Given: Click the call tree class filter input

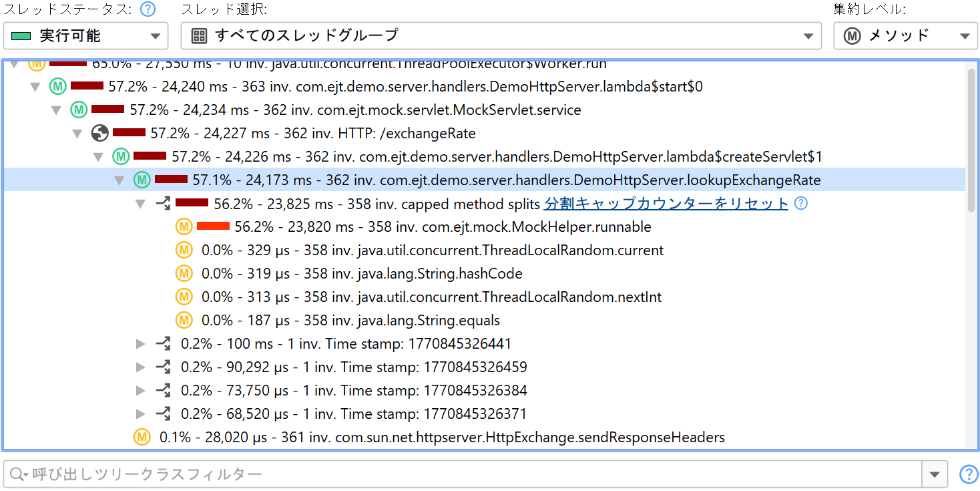Looking at the screenshot, I should [467, 475].
